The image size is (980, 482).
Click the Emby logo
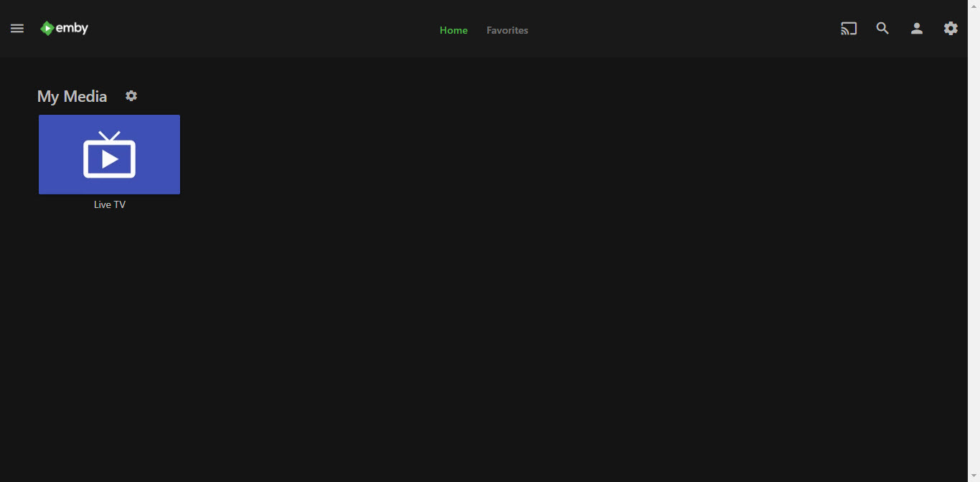[x=65, y=29]
